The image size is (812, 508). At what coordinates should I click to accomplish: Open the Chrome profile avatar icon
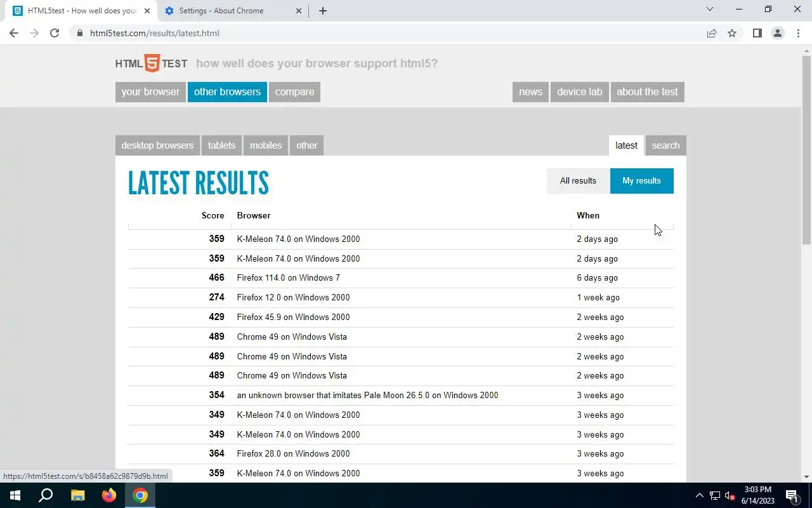777,33
